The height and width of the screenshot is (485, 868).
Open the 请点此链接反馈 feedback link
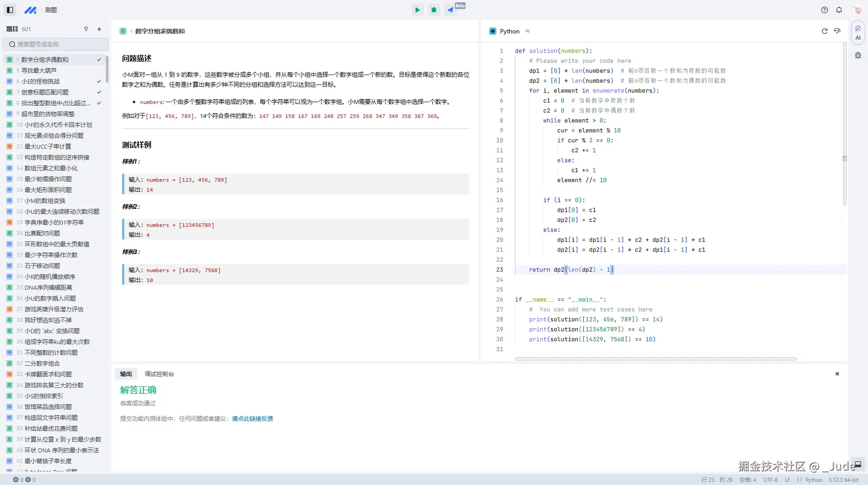(252, 419)
